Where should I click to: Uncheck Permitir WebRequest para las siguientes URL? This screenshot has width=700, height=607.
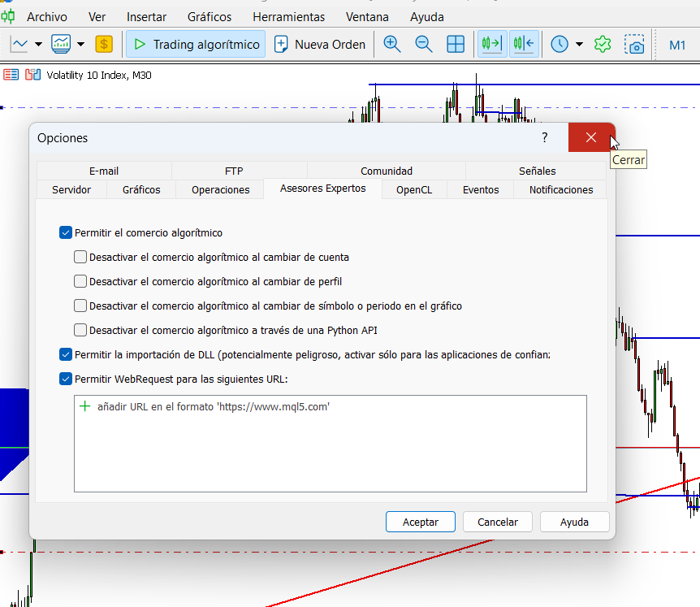click(66, 379)
